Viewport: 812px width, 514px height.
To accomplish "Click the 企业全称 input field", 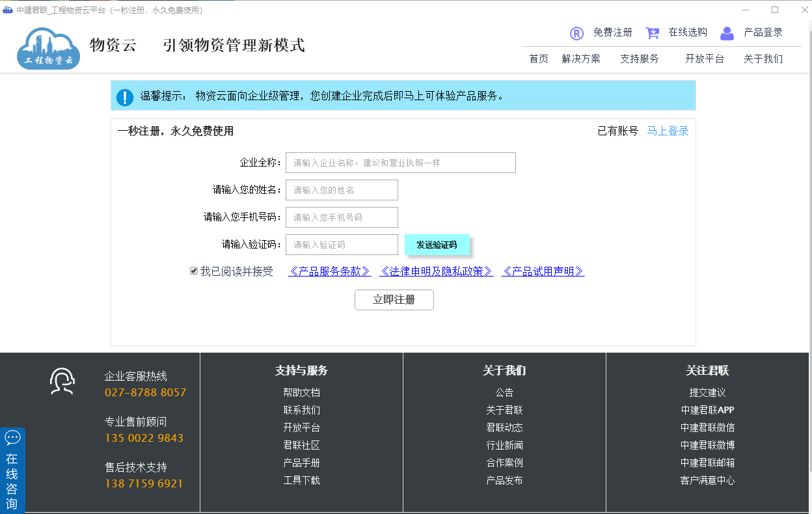I will [x=400, y=162].
